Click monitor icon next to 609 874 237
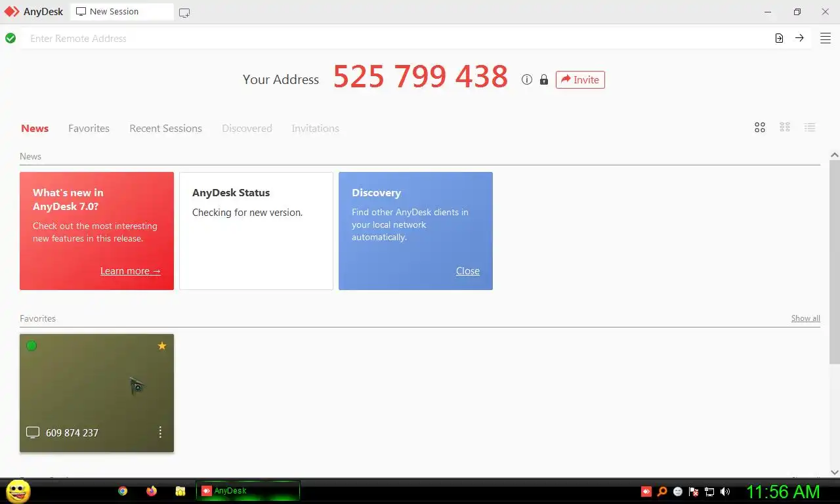The height and width of the screenshot is (504, 840). coord(33,432)
